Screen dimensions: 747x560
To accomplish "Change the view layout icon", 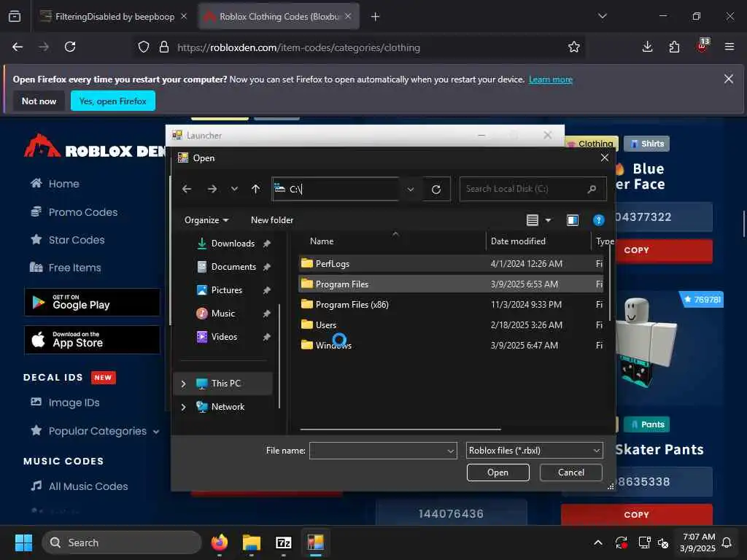I will 532,220.
